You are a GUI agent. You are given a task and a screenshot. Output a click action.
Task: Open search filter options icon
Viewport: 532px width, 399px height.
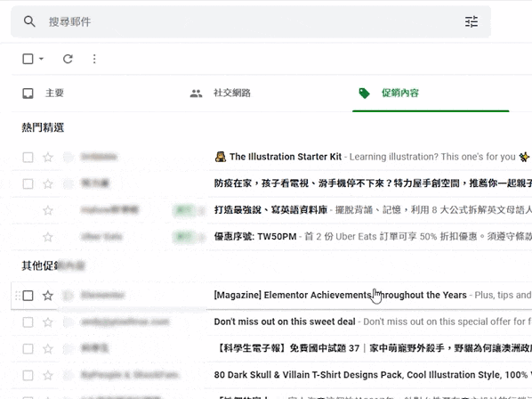pyautogui.click(x=472, y=21)
